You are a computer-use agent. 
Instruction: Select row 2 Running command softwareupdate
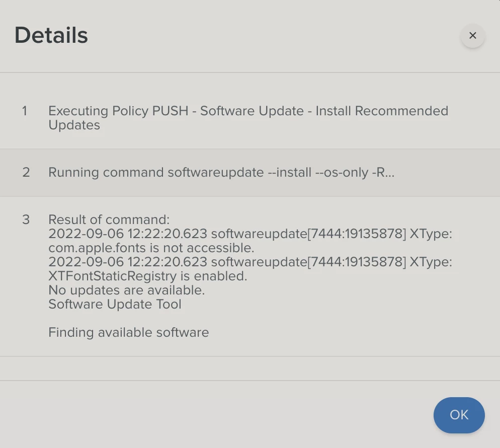221,172
